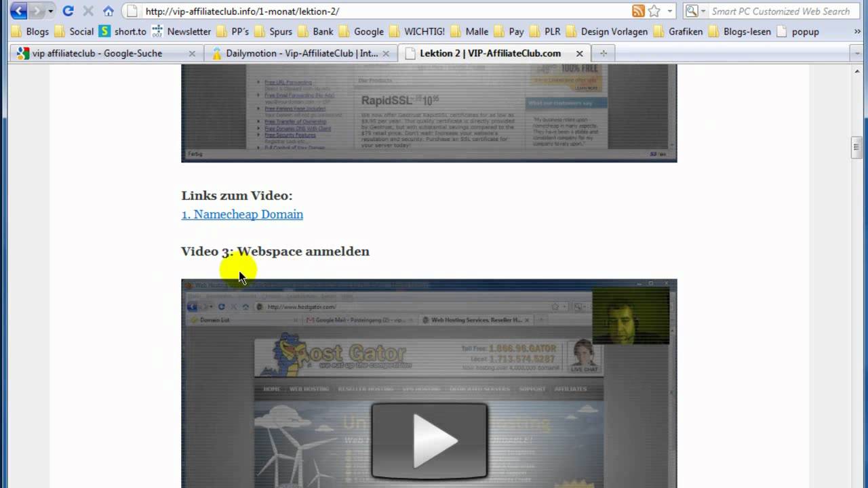Close the Dailymotion tab
868x488 pixels.
click(386, 54)
